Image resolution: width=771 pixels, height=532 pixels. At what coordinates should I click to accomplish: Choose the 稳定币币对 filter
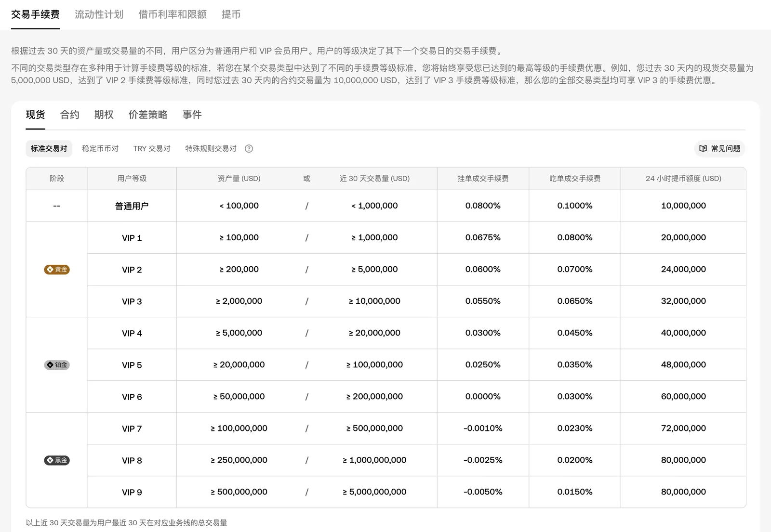click(100, 149)
